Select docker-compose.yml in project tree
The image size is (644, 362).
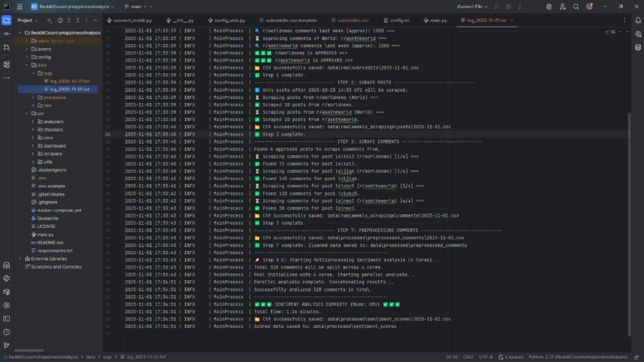(56, 210)
